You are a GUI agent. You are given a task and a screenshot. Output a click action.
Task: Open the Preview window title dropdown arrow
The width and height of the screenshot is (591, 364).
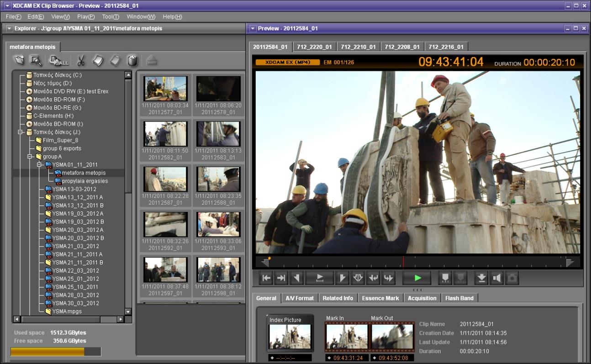[253, 28]
